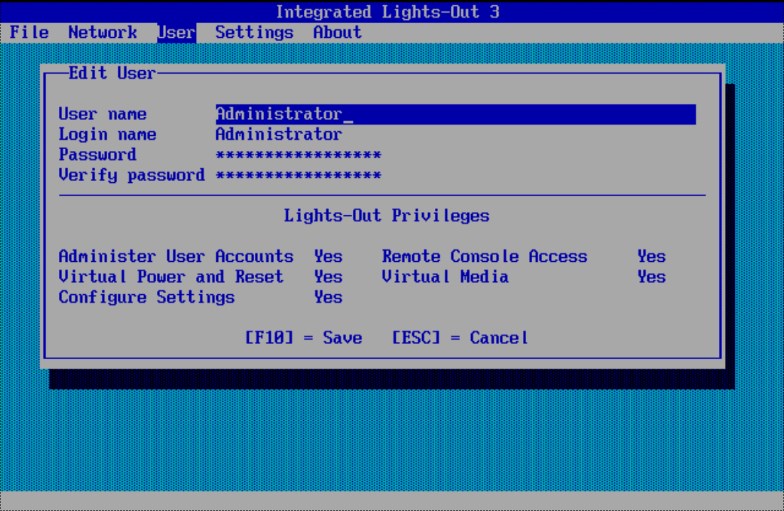Image resolution: width=784 pixels, height=511 pixels.
Task: Click the 'Edit User' dialog title
Action: 112,74
